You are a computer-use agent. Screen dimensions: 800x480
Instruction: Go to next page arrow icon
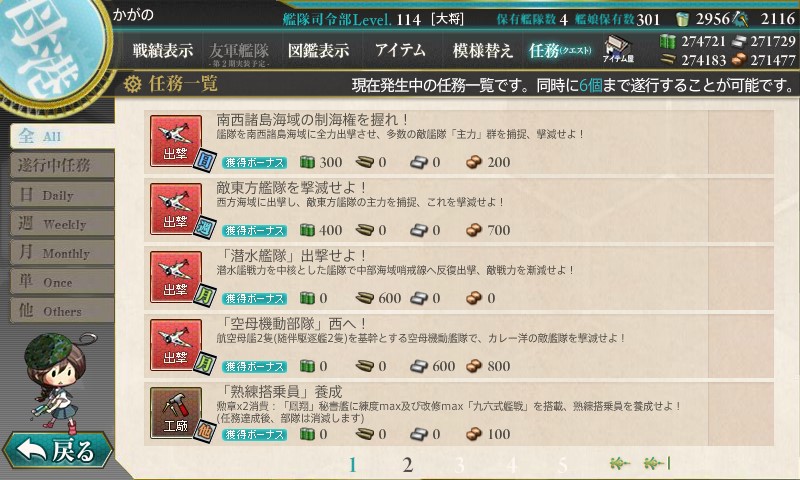619,463
